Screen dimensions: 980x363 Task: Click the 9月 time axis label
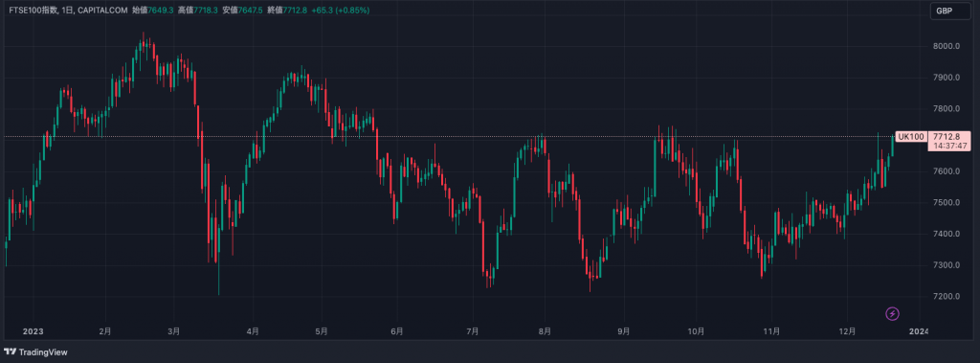[x=623, y=331]
